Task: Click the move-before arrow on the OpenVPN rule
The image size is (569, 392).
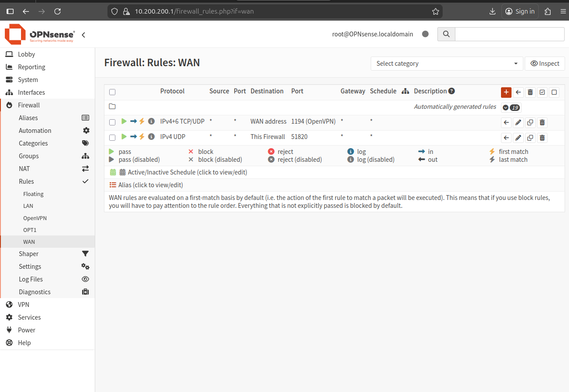Action: pos(506,122)
